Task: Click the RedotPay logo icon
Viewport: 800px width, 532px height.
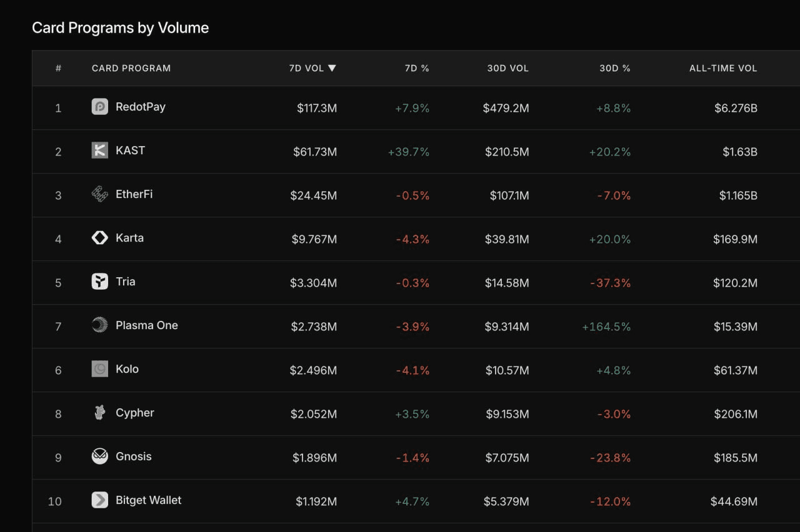Action: click(99, 107)
